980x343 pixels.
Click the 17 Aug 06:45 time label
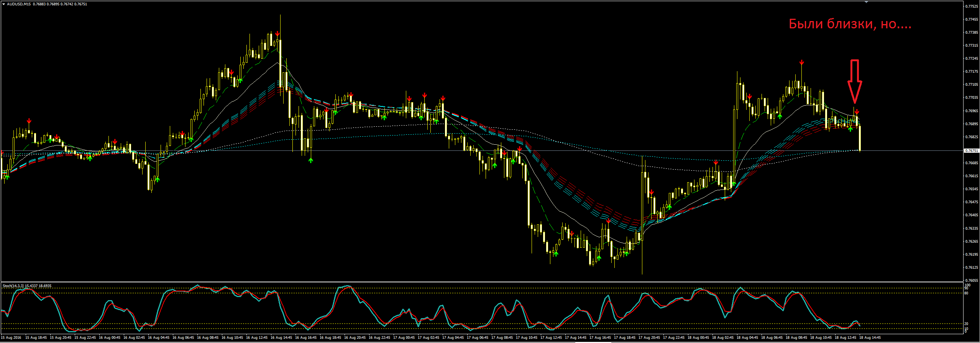tap(478, 338)
